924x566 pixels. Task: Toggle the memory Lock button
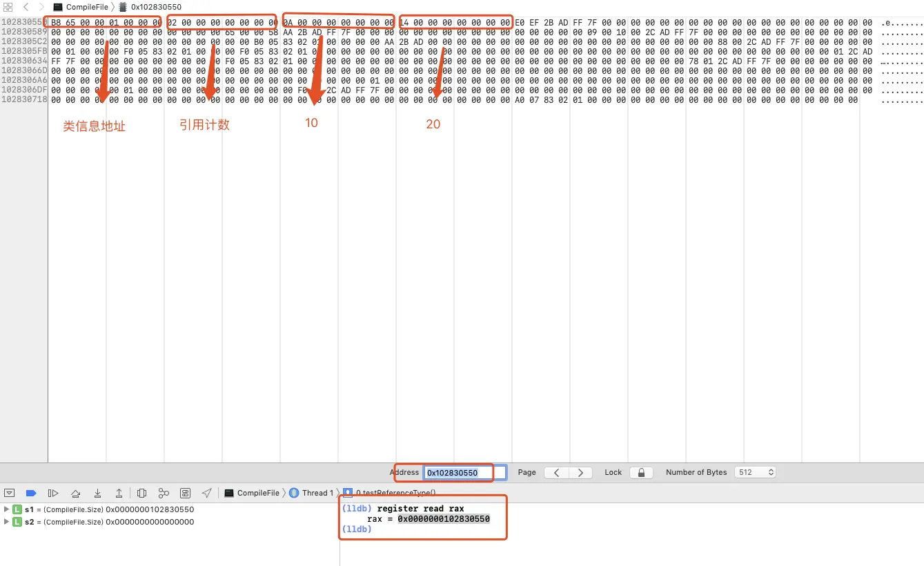tap(641, 473)
